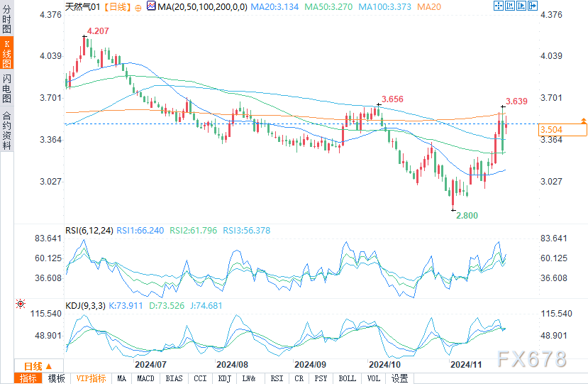The image size is (588, 384).
Task: Open the 设置 settings button
Action: pyautogui.click(x=399, y=378)
